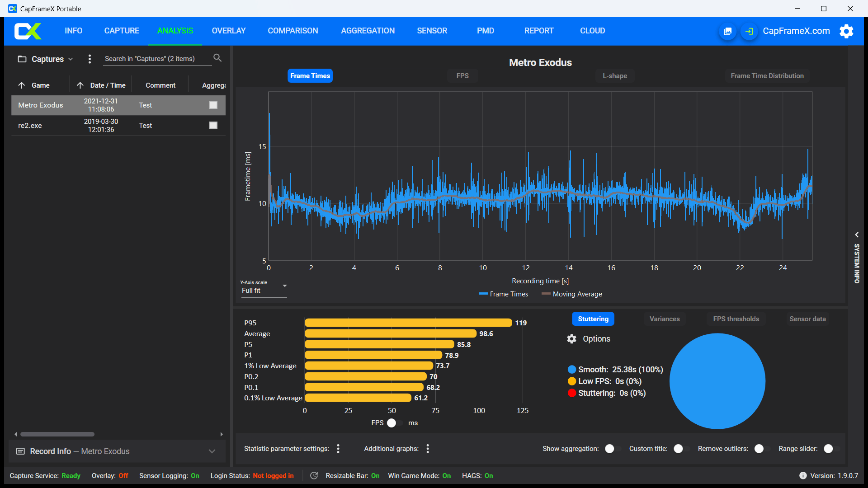
Task: Sort by Game column arrow
Action: (x=22, y=85)
